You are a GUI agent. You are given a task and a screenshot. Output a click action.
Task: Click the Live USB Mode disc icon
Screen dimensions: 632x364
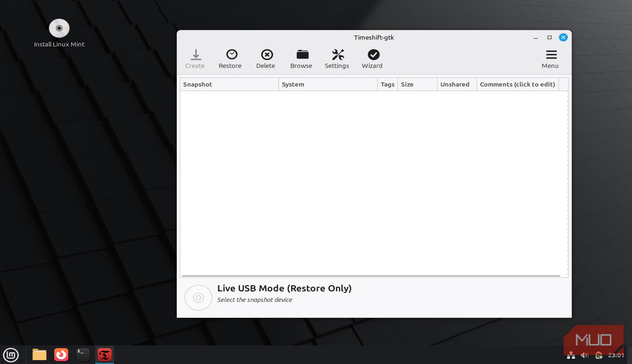[199, 298]
